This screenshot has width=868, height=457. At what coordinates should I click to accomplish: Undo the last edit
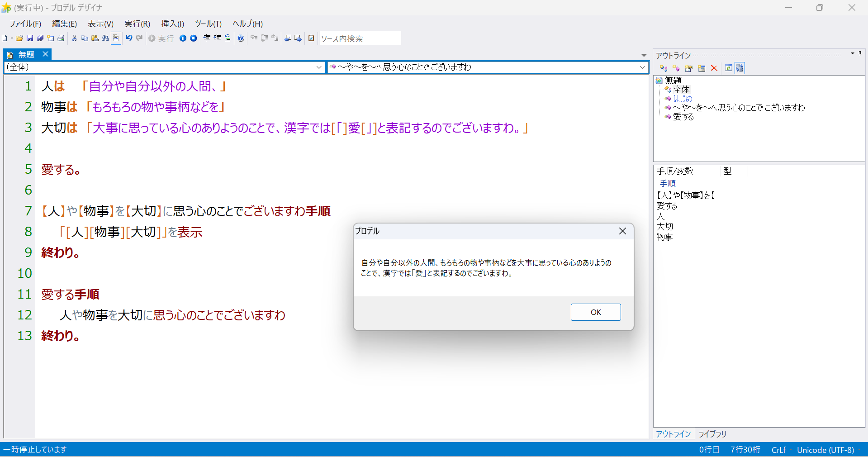coord(129,38)
